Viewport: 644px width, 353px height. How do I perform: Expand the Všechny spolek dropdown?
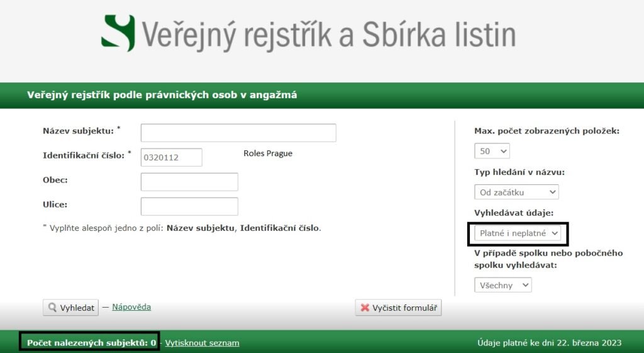(x=502, y=285)
